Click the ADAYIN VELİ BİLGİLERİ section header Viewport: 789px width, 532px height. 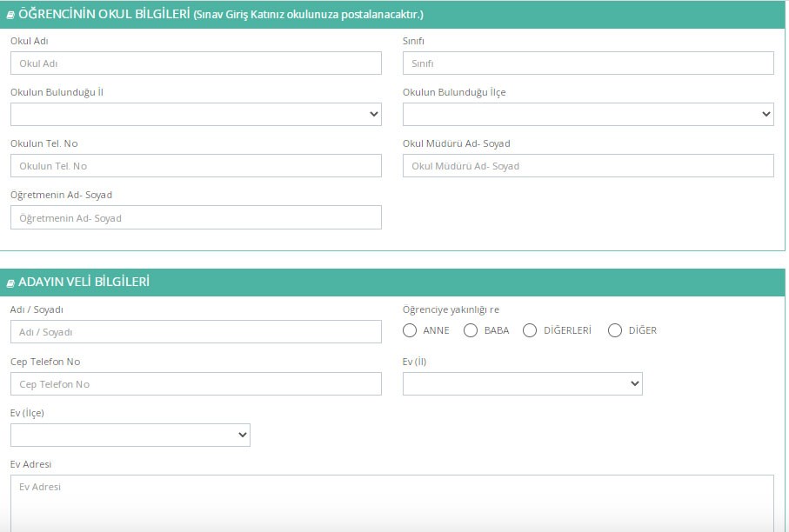[x=84, y=283]
